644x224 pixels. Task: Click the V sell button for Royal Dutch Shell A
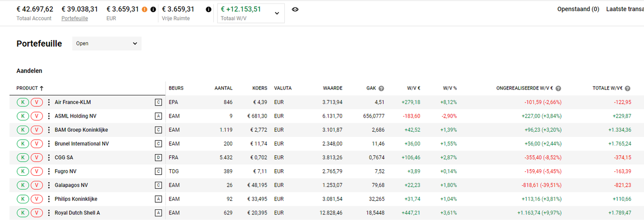coord(37,213)
